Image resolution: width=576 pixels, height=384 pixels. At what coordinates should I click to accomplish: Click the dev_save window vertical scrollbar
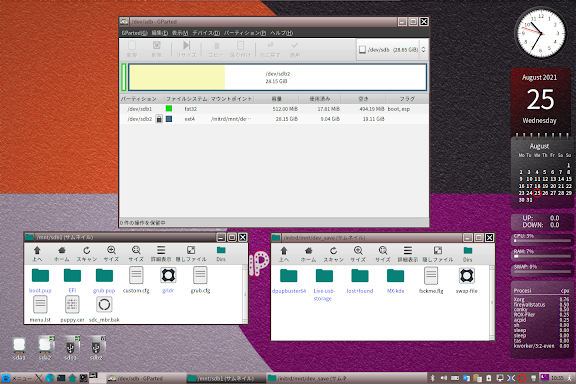coord(492,303)
